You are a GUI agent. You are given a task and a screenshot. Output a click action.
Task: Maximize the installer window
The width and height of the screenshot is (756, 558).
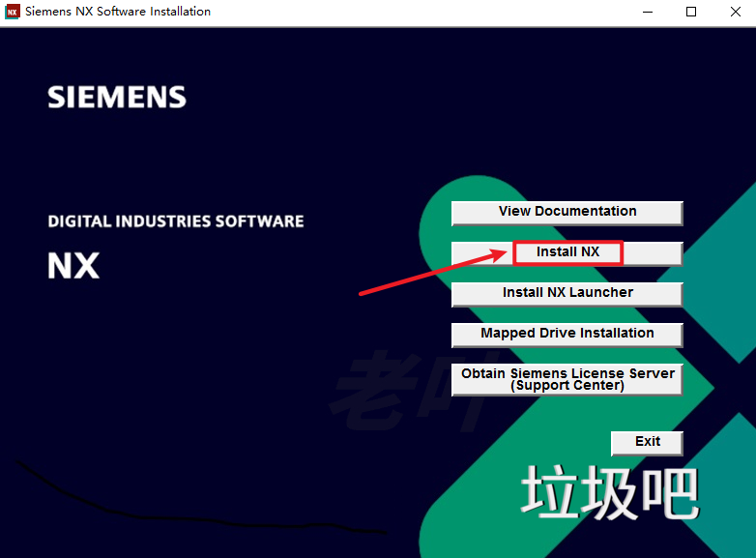[x=691, y=12]
